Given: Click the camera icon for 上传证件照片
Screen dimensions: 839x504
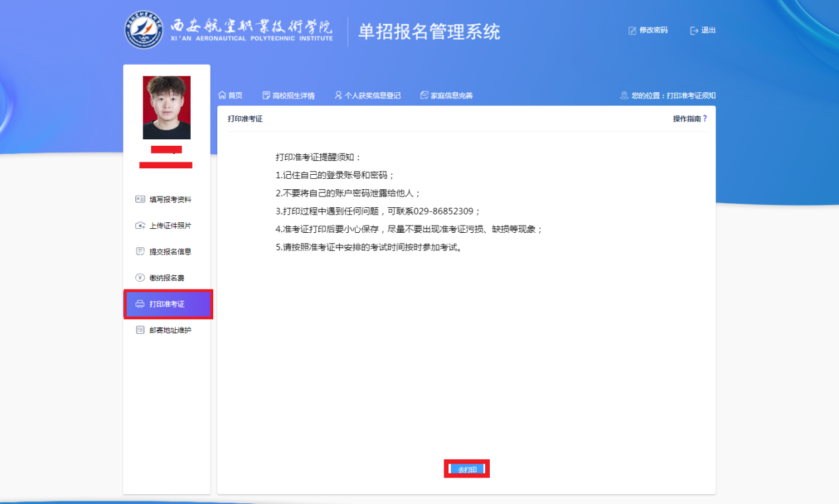Looking at the screenshot, I should point(140,226).
